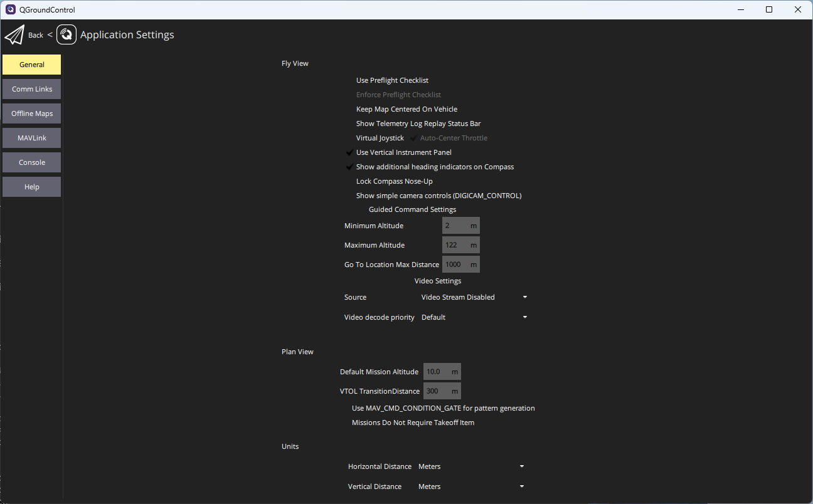
Task: Toggle Show Telemetry Log Replay Status Bar
Action: [413, 123]
